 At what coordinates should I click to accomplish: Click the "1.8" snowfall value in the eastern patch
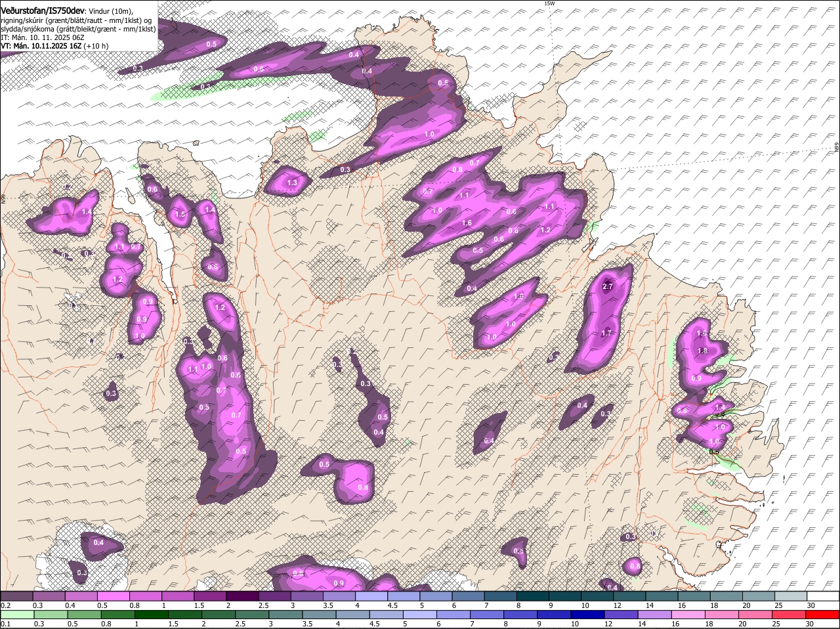coord(702,351)
